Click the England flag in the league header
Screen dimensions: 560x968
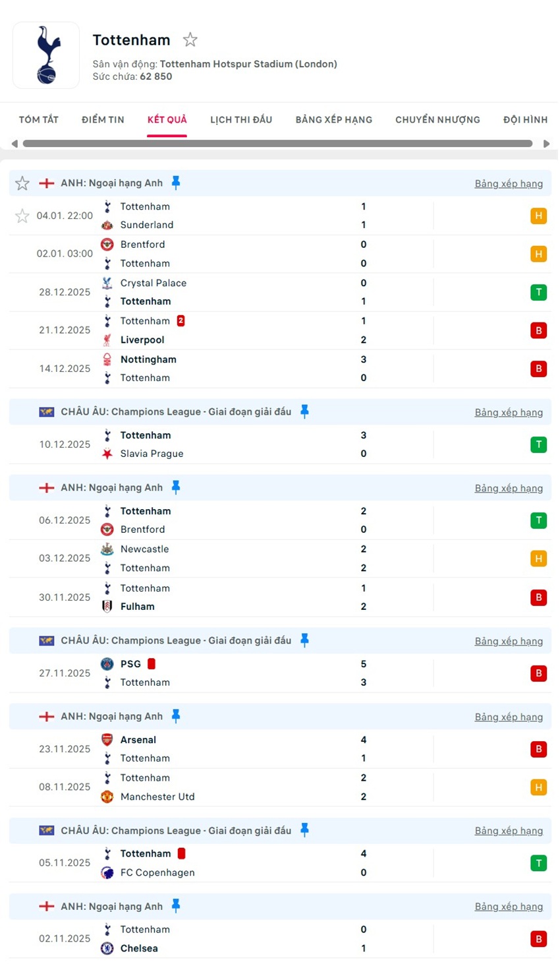[x=46, y=183]
